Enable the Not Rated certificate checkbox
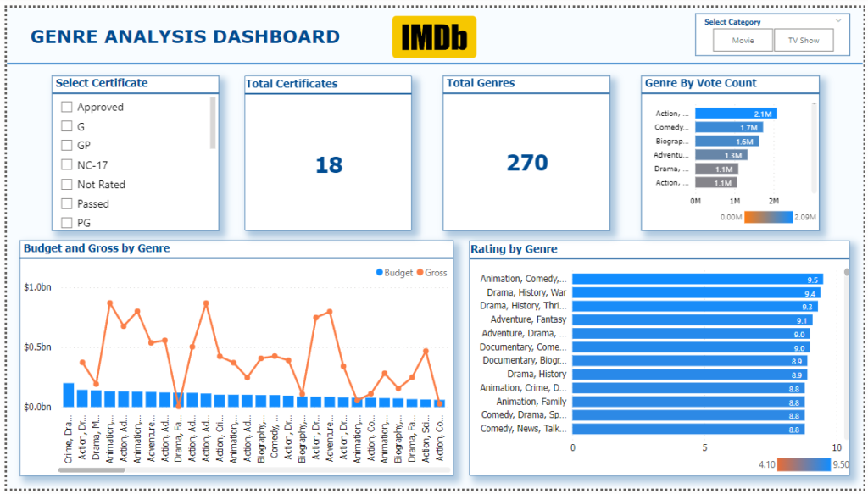This screenshot has width=868, height=494. point(66,184)
